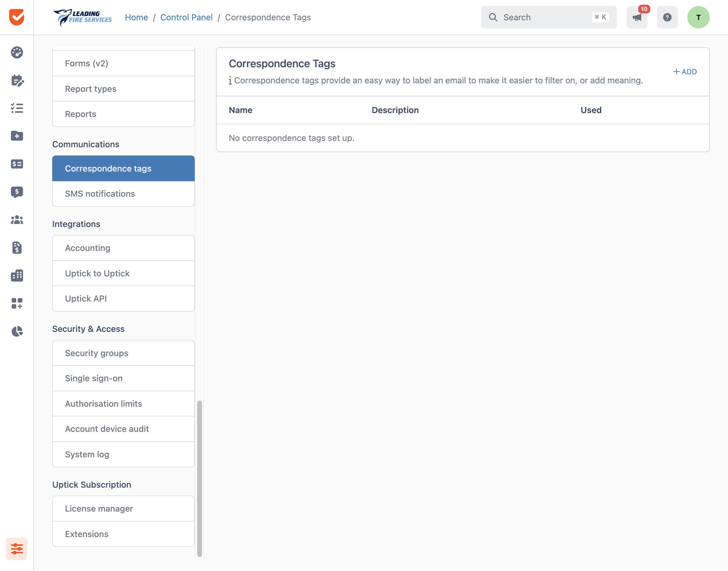Screen dimensions: 728x571
Task: Open the calendar edit scheduling icon
Action: [17, 80]
